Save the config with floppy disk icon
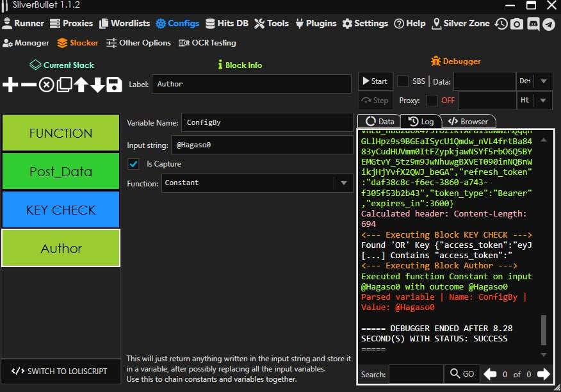The height and width of the screenshot is (392, 561). pyautogui.click(x=114, y=85)
